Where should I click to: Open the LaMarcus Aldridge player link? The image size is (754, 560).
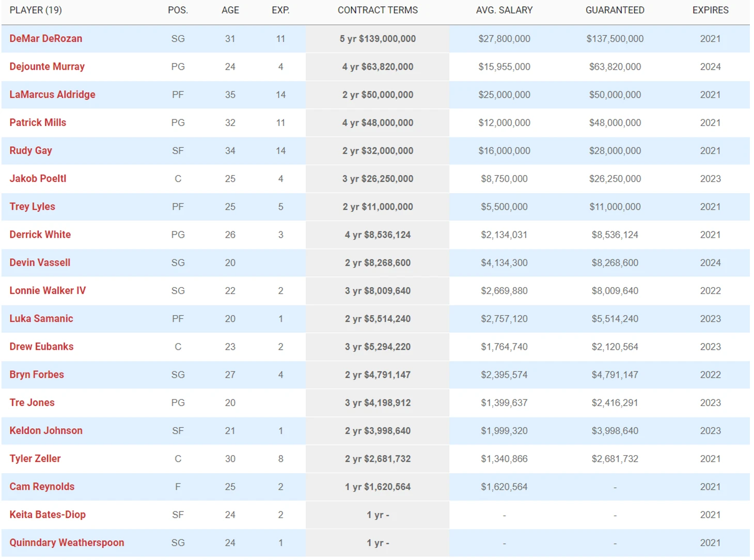coord(52,95)
